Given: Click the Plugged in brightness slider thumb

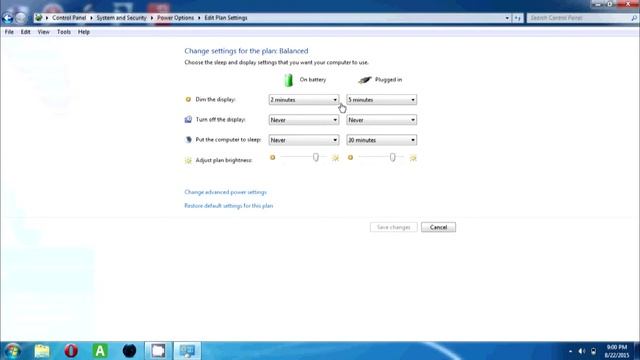Looking at the screenshot, I should [x=392, y=157].
